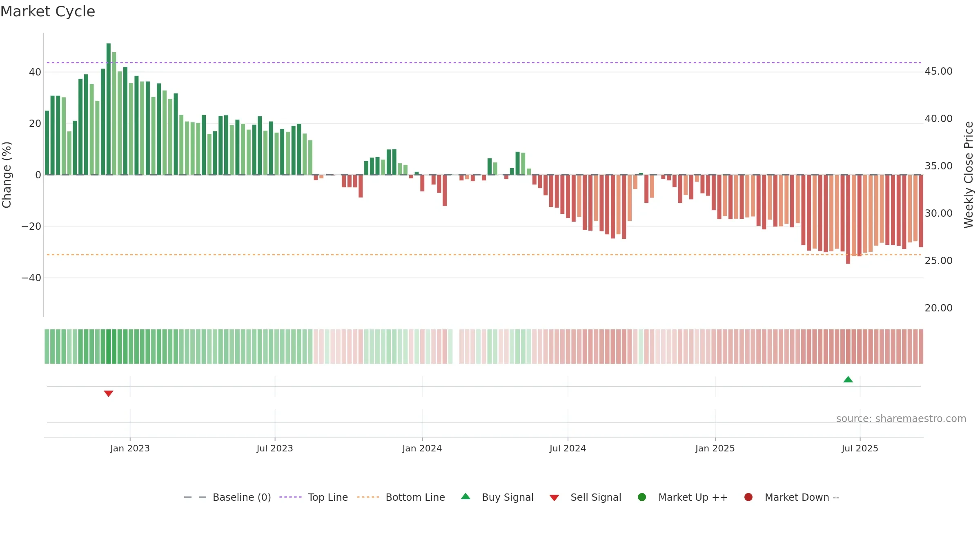Click the Market Cycle chart title
The width and height of the screenshot is (980, 551).
click(48, 11)
